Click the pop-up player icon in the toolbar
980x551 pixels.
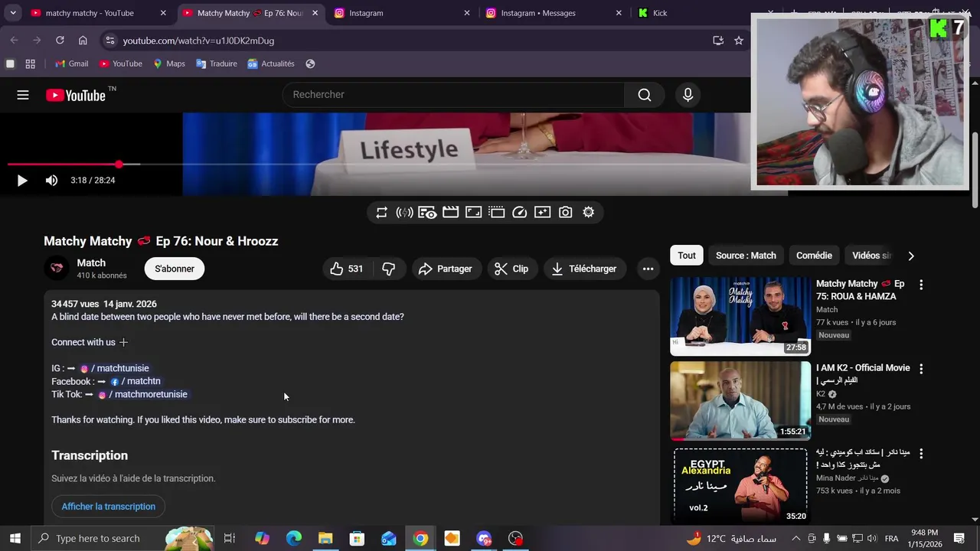(x=496, y=213)
